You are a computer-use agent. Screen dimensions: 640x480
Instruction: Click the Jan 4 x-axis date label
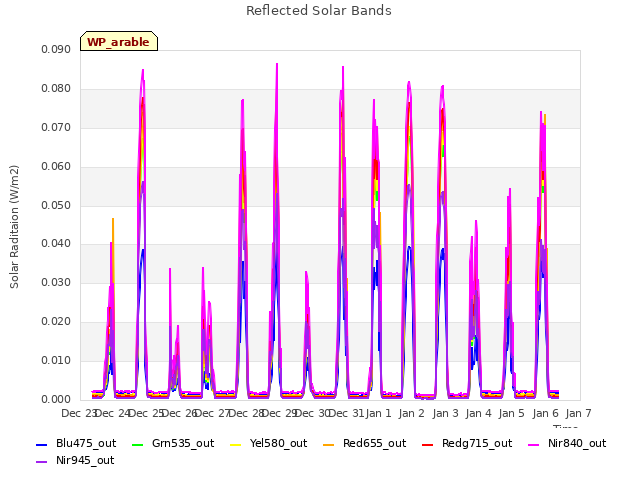coord(478,413)
